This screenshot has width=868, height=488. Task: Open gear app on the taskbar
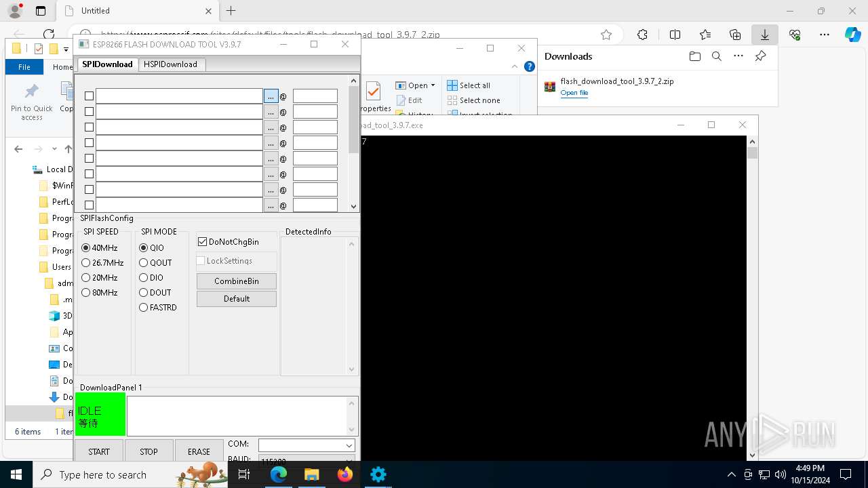click(378, 474)
